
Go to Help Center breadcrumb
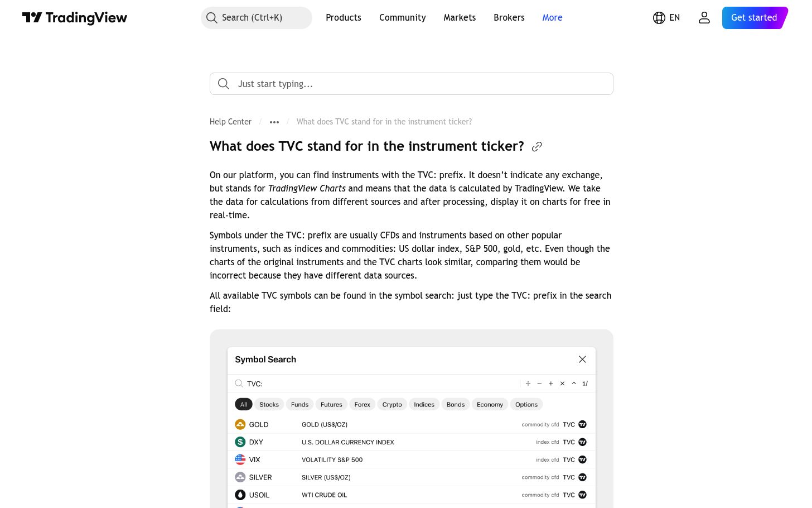pos(230,122)
